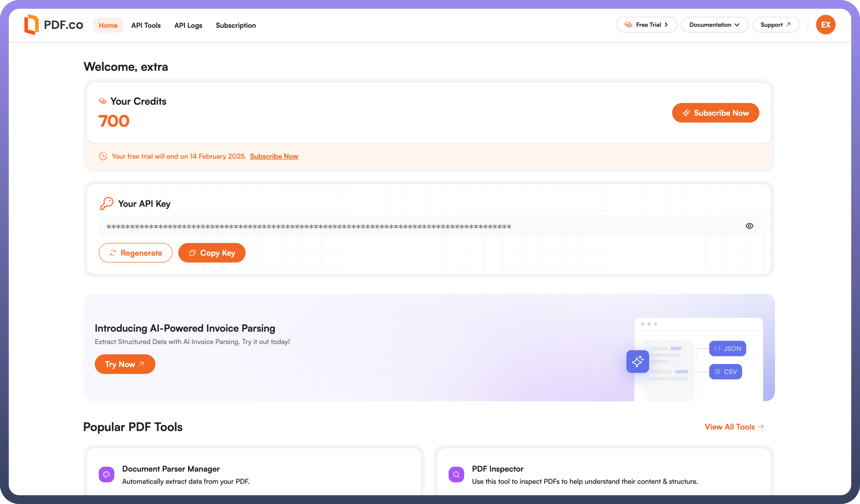This screenshot has width=860, height=504.
Task: Reveal the API key with eye icon
Action: pyautogui.click(x=749, y=226)
